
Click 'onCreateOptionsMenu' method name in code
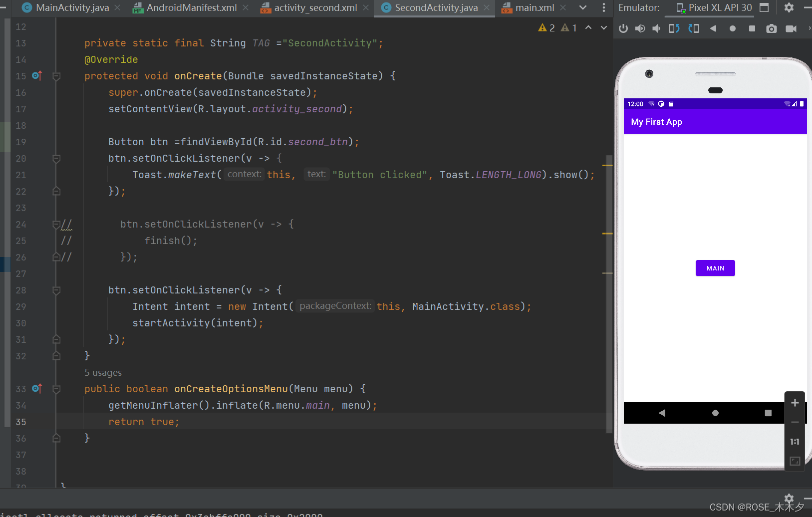click(231, 389)
